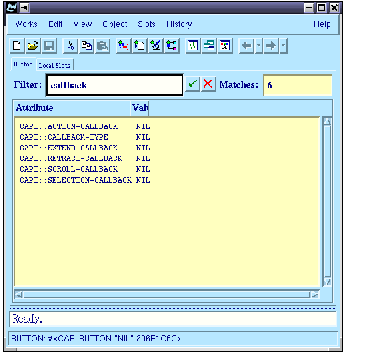Open the Works menu
379x360 pixels.
click(x=26, y=24)
